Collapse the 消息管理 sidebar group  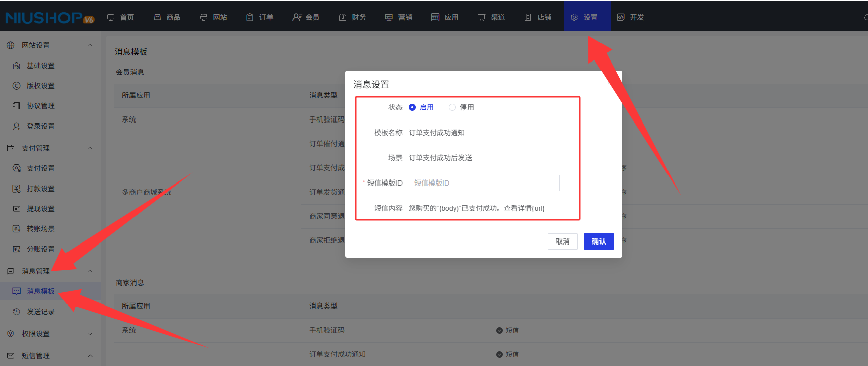tap(90, 271)
